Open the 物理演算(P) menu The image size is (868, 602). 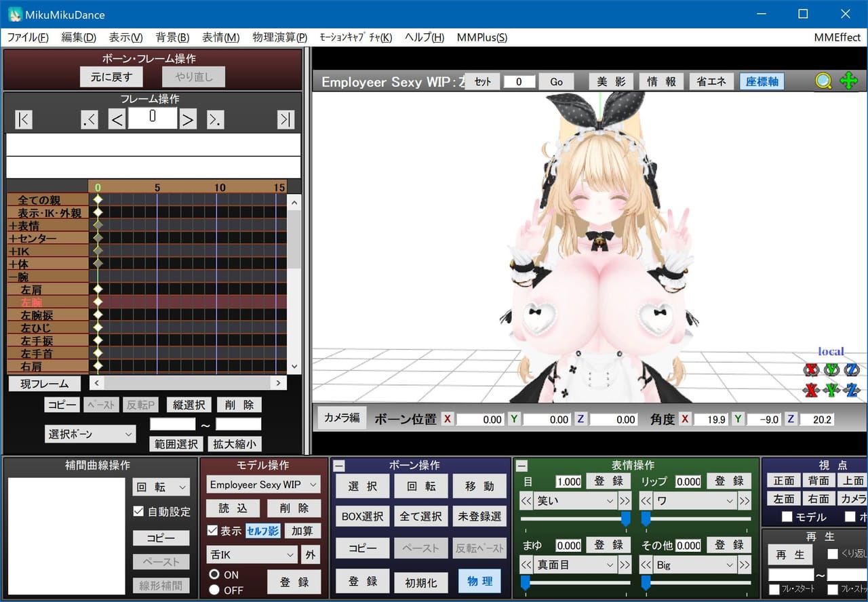(279, 37)
